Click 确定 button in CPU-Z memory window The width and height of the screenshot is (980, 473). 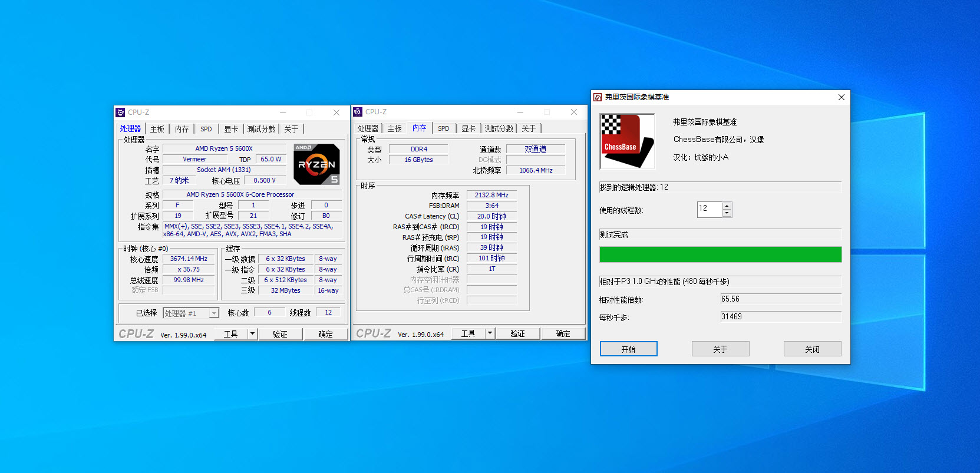pos(563,333)
